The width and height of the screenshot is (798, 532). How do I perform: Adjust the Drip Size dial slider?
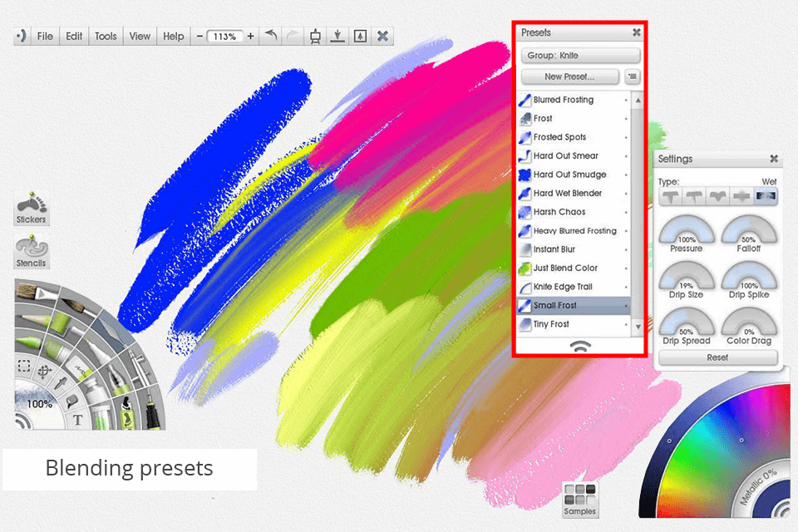click(687, 275)
